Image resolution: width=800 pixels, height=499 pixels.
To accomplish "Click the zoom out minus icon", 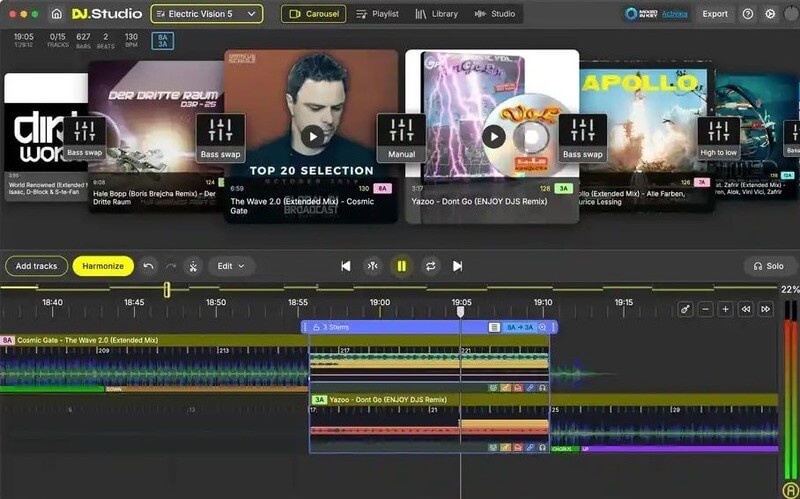I will (706, 309).
